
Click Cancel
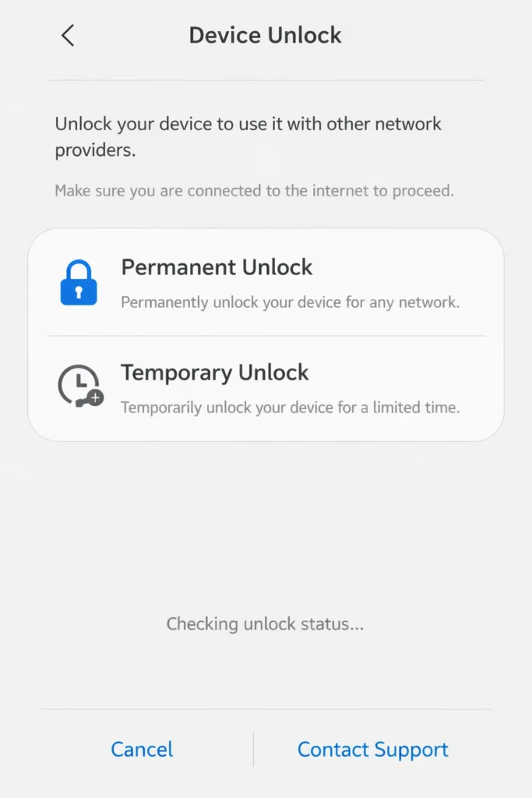(x=141, y=749)
